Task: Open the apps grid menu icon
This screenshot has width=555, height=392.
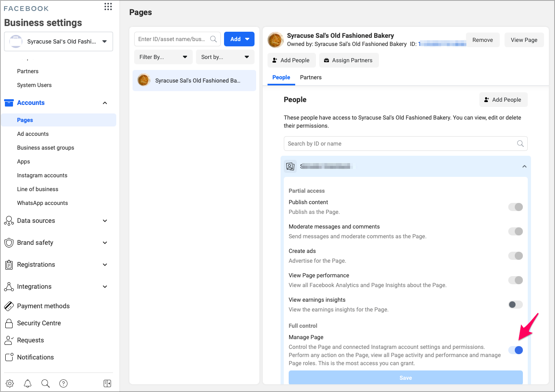Action: [x=108, y=7]
